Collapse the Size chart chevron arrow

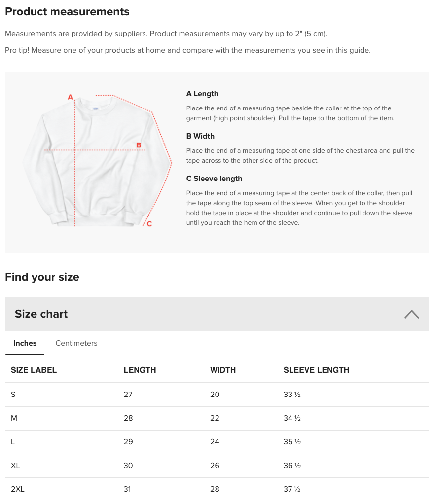[411, 314]
